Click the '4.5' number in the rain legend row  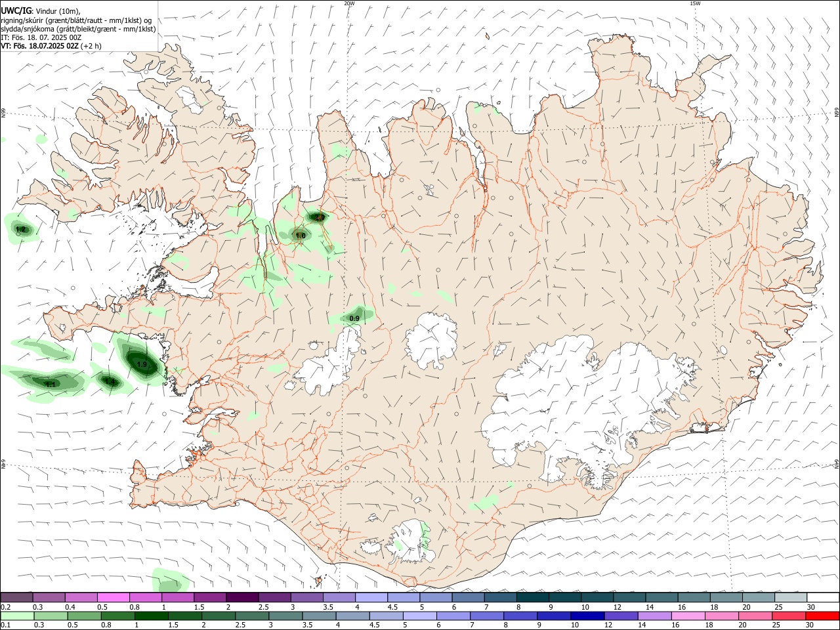tap(375, 625)
